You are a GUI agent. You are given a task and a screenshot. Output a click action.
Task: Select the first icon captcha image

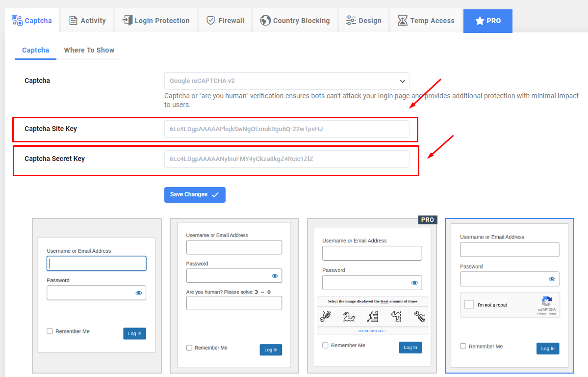pos(326,317)
